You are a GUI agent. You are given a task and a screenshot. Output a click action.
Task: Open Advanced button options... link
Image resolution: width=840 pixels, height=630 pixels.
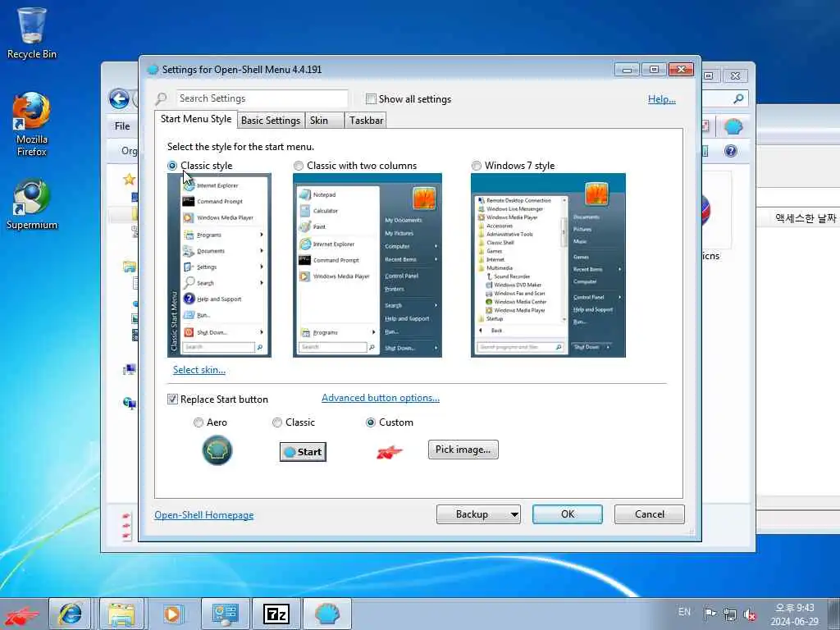click(381, 398)
